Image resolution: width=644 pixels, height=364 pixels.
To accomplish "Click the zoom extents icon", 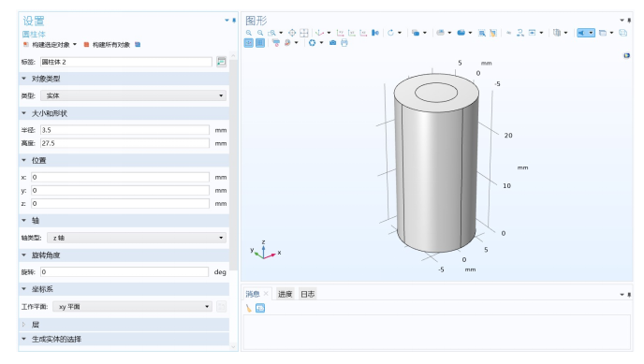I will pyautogui.click(x=292, y=33).
